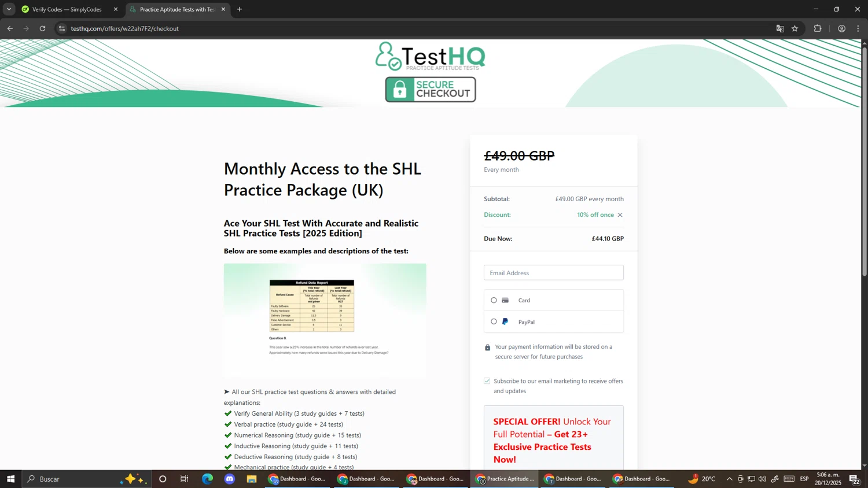Open File Explorer from the taskbar
Image resolution: width=868 pixels, height=488 pixels.
point(252,479)
